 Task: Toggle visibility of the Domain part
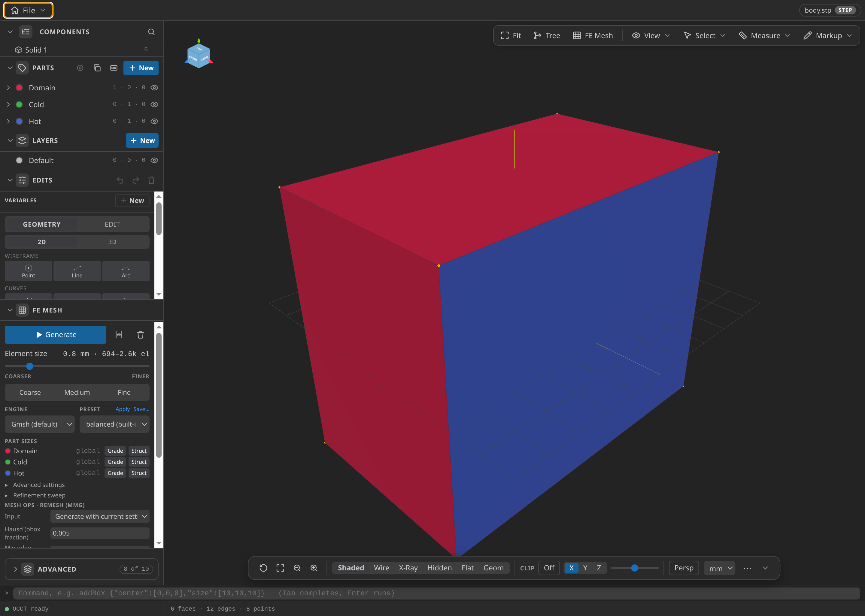[x=154, y=88]
